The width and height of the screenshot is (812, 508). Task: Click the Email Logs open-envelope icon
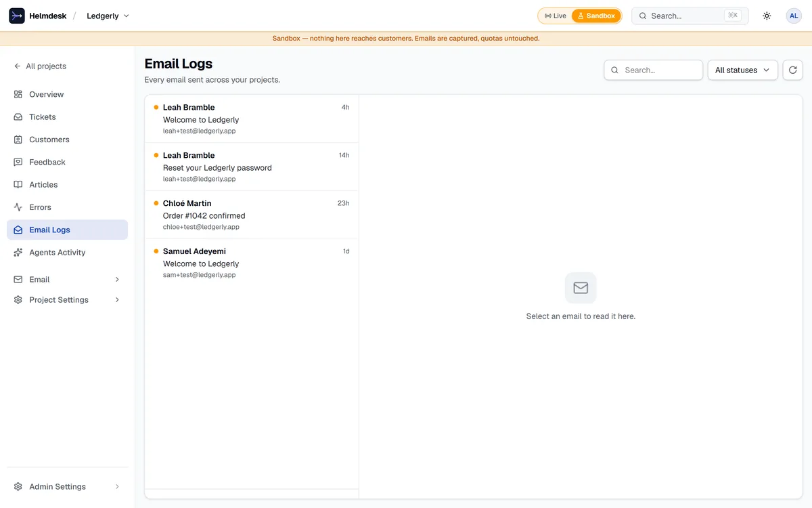(x=18, y=230)
